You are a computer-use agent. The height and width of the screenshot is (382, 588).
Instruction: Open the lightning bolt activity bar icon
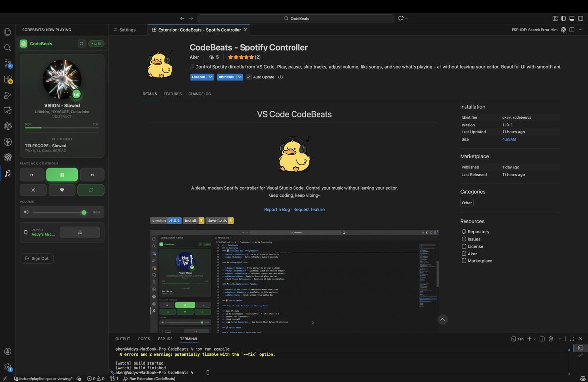(x=7, y=142)
